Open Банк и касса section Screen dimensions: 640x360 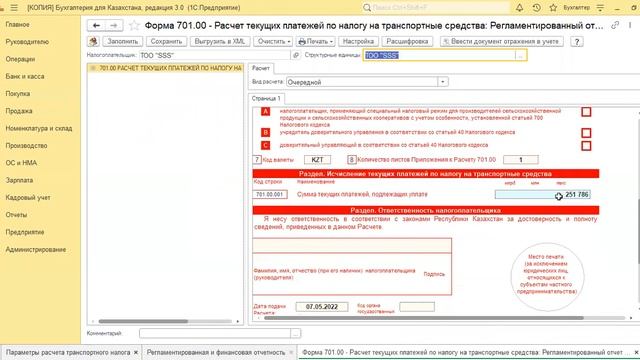(25, 76)
